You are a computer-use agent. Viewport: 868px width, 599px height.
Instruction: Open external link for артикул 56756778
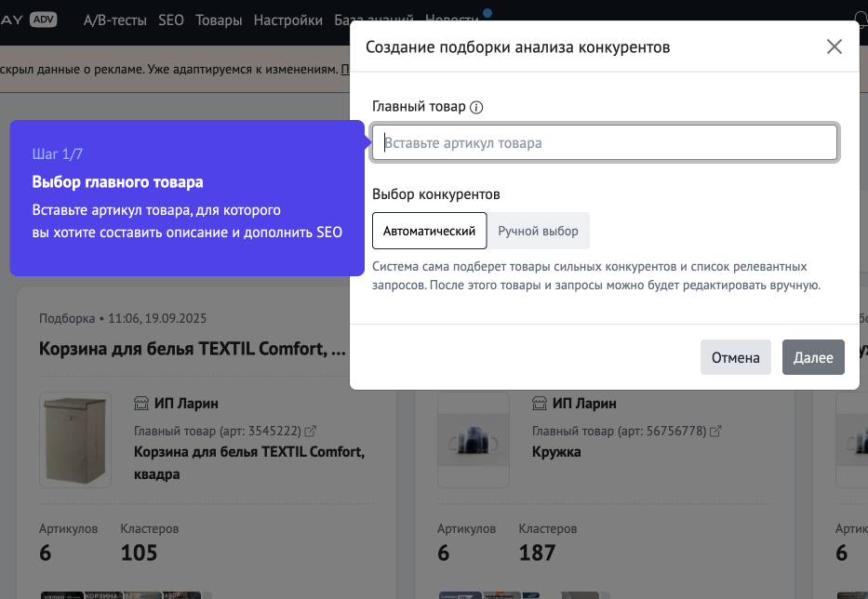[714, 431]
